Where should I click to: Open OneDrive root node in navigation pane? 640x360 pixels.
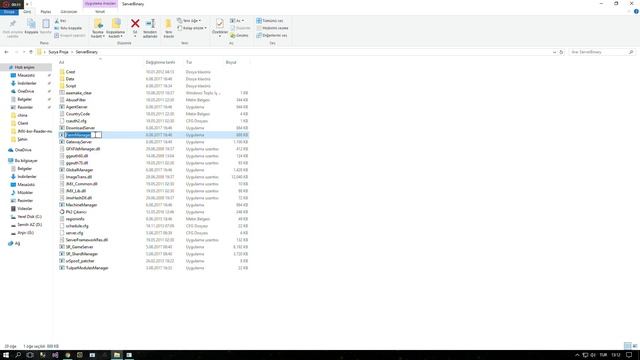point(23,150)
